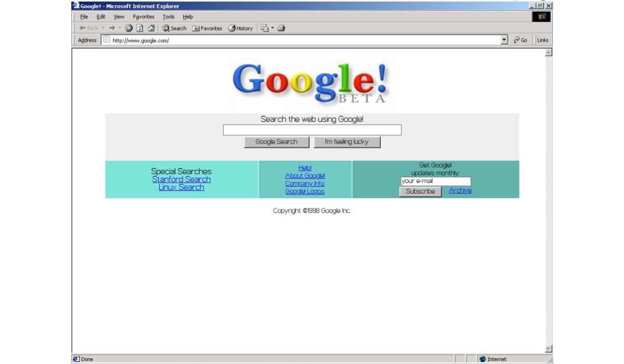The width and height of the screenshot is (624, 364).
Task: Click the Internet zone status indicator
Action: point(492,359)
